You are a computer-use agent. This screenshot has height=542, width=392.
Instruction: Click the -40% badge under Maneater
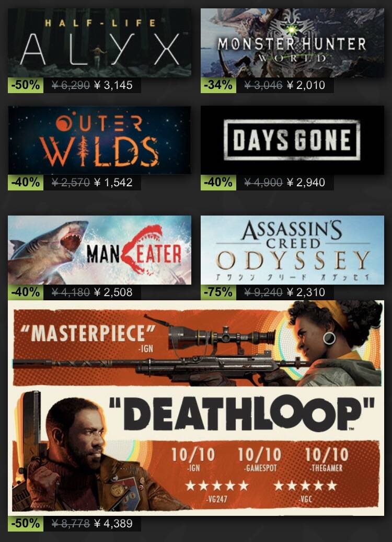click(x=26, y=292)
